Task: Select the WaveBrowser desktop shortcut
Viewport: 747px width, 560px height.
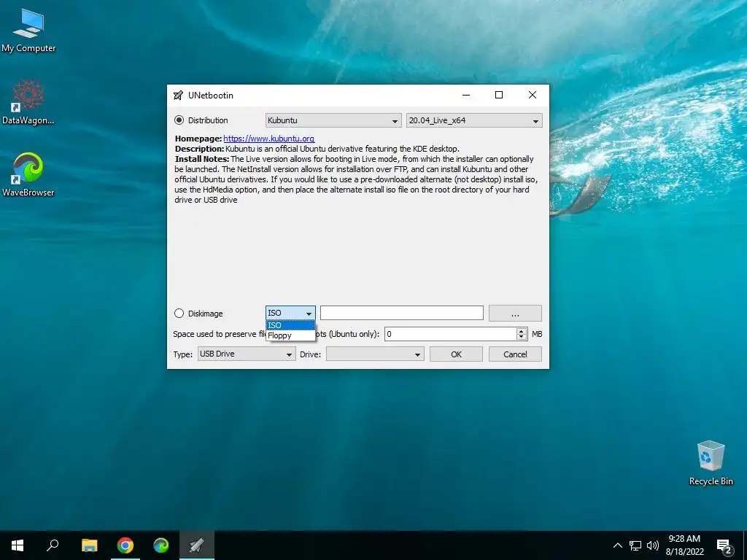Action: pos(28,174)
